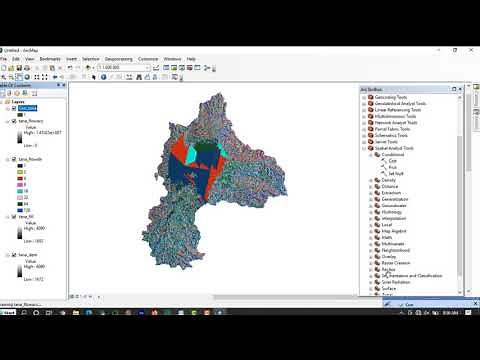The height and width of the screenshot is (360, 480).
Task: Toggle visibility of the tana_flowdir layer
Action: pos(14,159)
